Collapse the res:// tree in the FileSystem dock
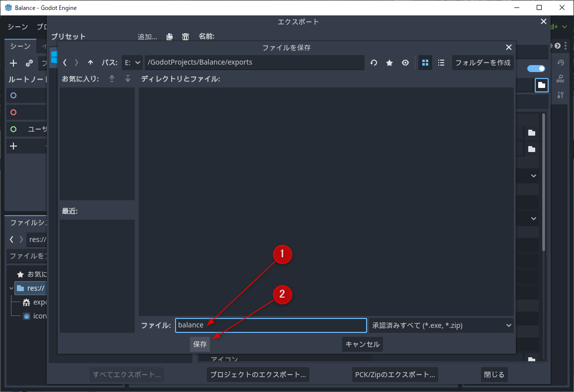The width and height of the screenshot is (574, 392). (11, 288)
